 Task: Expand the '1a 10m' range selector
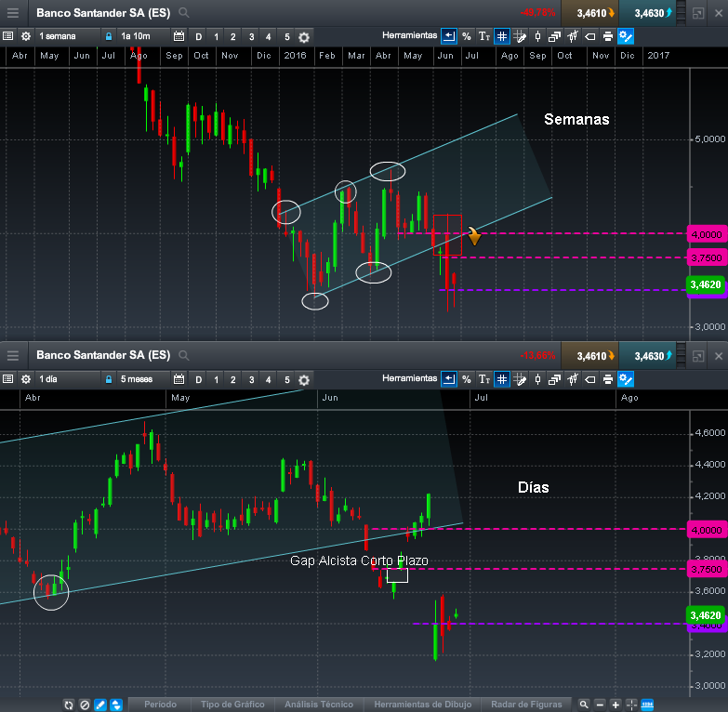tap(143, 36)
